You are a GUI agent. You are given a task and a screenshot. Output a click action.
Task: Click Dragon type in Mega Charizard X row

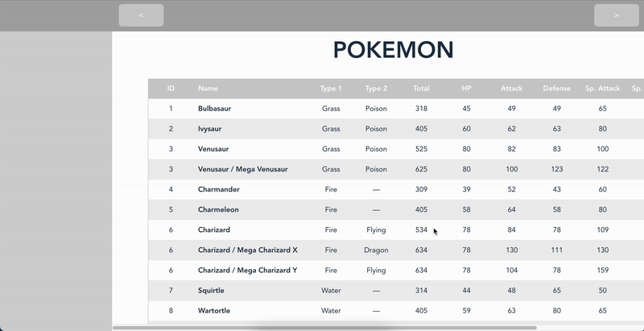coord(376,250)
